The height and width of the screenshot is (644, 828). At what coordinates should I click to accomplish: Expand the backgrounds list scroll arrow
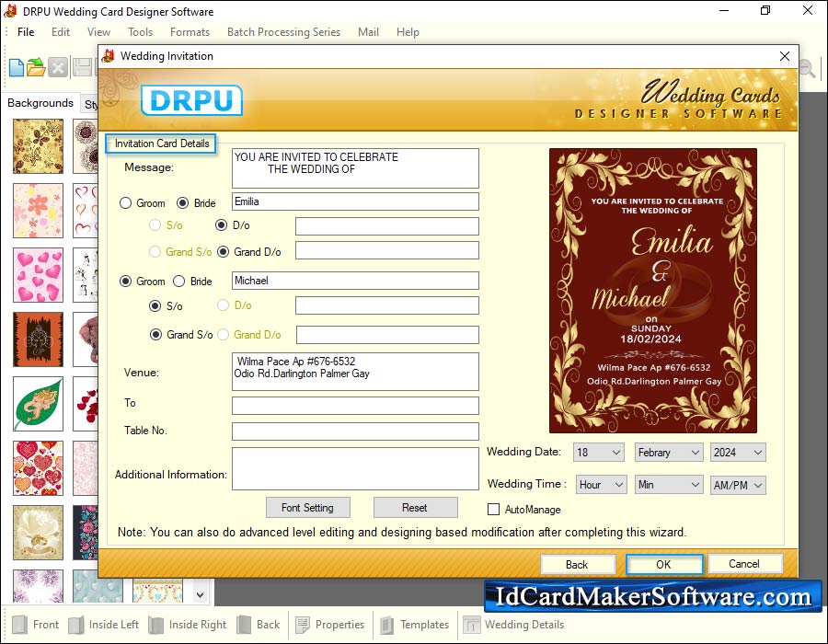click(x=201, y=595)
